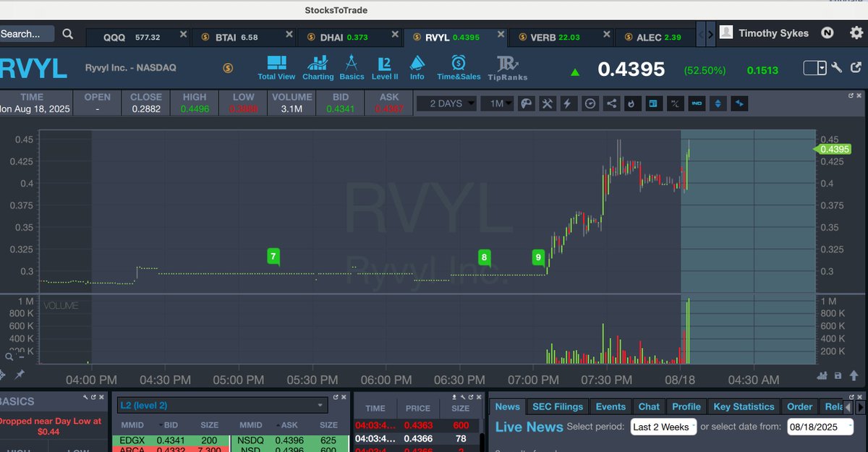Click the share chart icon
868x452 pixels.
611,103
